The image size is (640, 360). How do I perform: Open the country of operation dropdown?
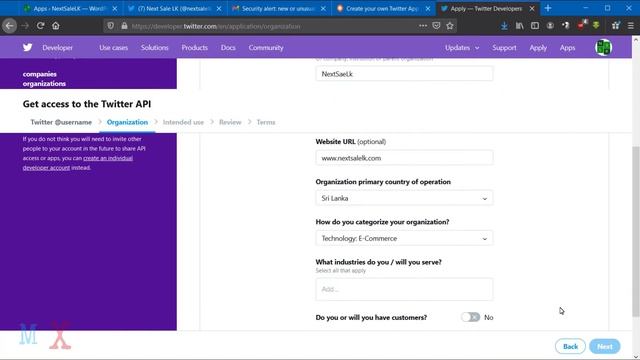(404, 198)
